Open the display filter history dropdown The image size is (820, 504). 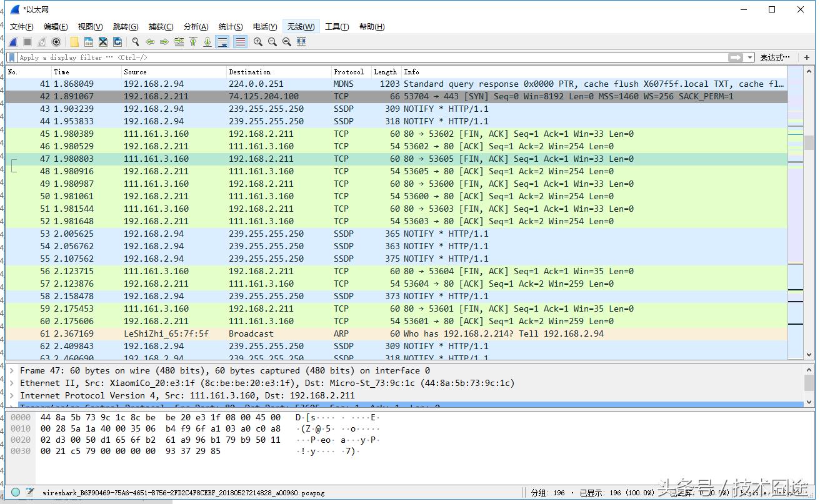751,57
